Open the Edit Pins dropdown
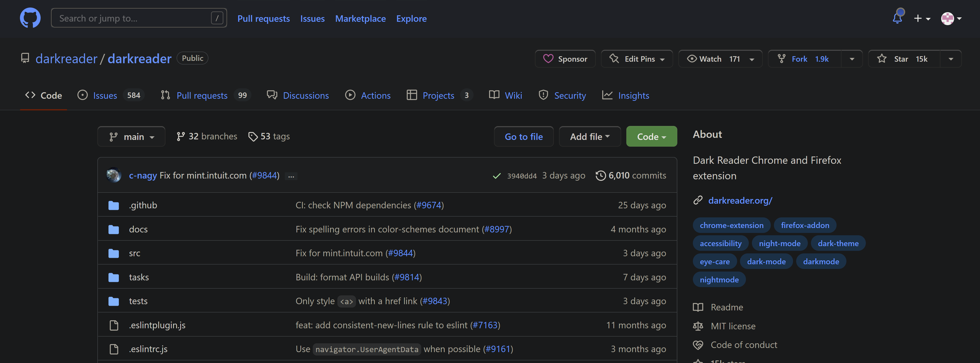 (x=637, y=59)
